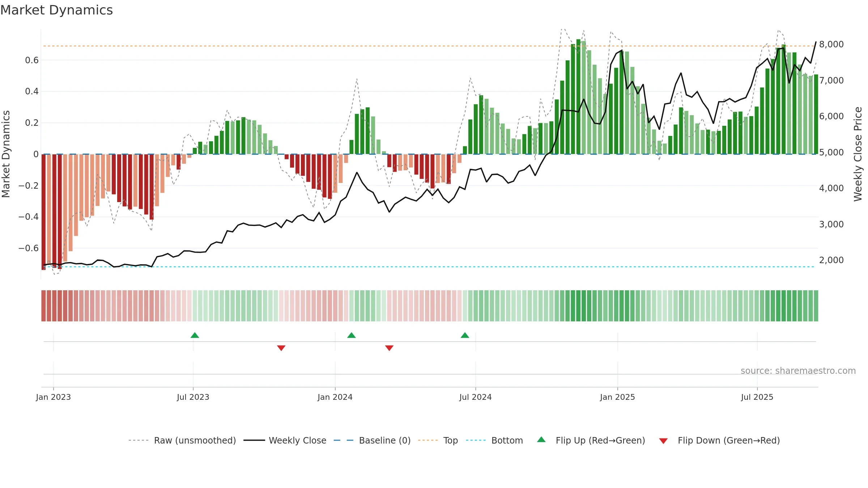Click the Jan 2023 x-axis label
The width and height of the screenshot is (868, 488).
point(54,397)
